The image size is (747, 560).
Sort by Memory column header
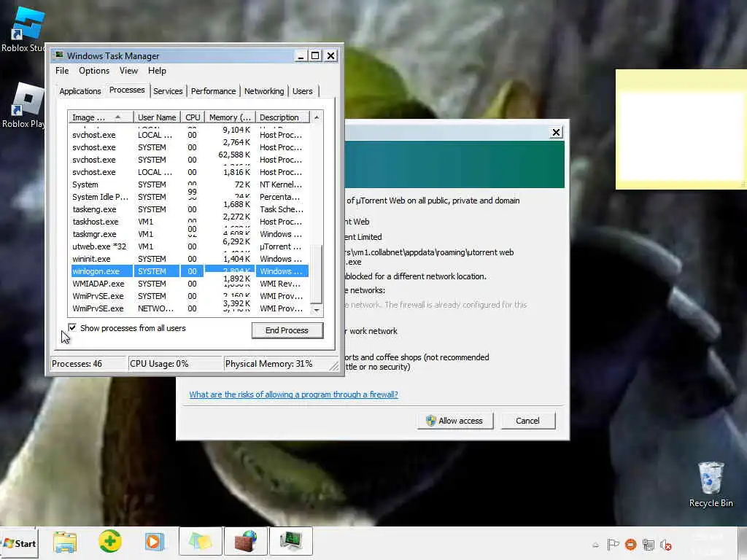pyautogui.click(x=230, y=117)
